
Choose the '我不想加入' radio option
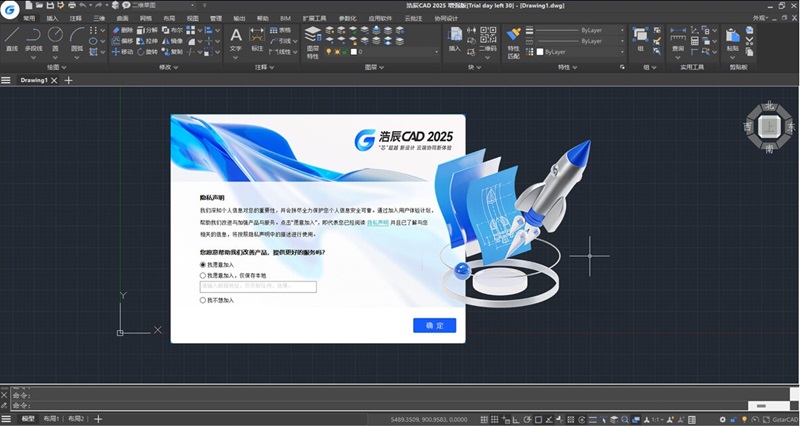[203, 299]
